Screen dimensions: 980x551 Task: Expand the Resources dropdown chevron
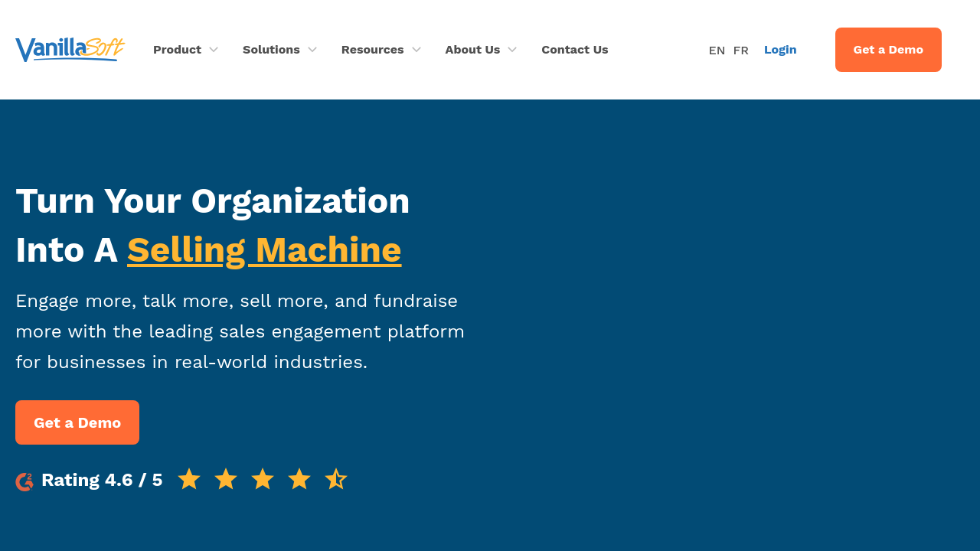click(416, 50)
